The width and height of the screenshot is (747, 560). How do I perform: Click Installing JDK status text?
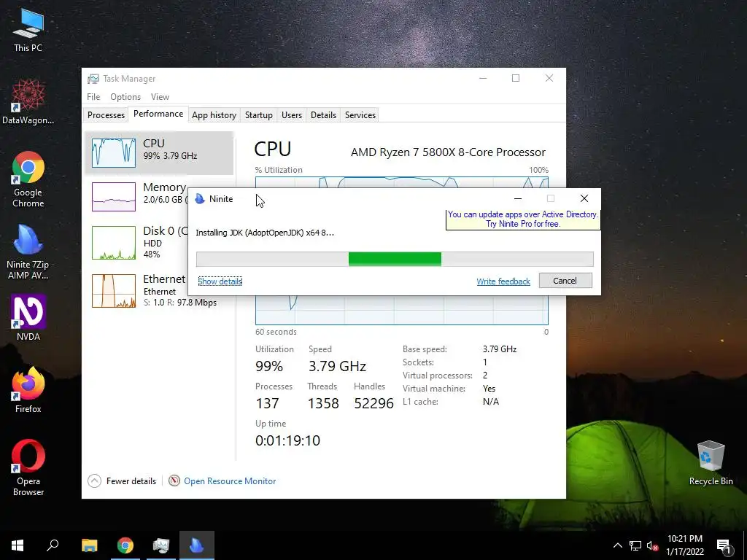[x=265, y=233]
